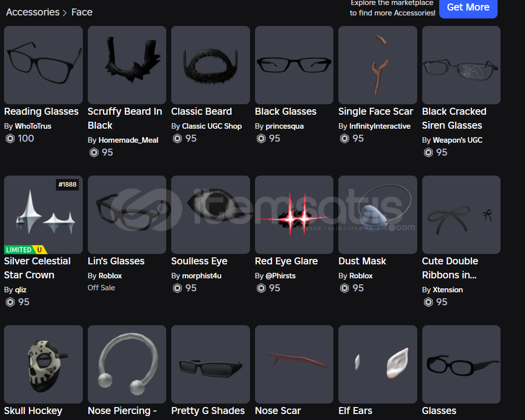Click Roblox creator link under Dust Mask
Viewport: 525px width, 420px height.
361,276
